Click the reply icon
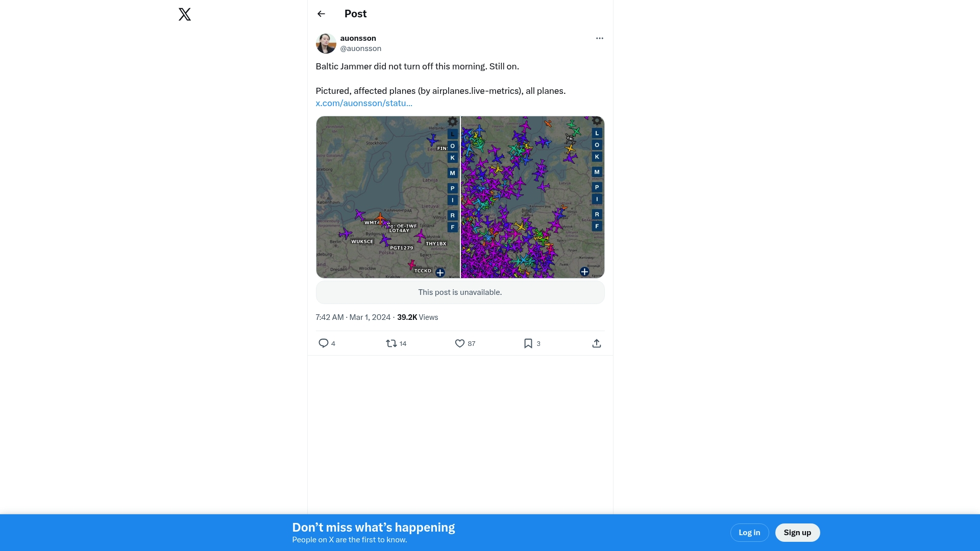 (324, 343)
